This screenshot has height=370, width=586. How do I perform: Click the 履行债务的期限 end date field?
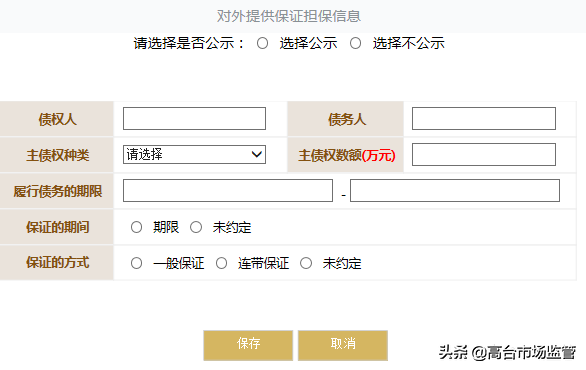click(455, 190)
